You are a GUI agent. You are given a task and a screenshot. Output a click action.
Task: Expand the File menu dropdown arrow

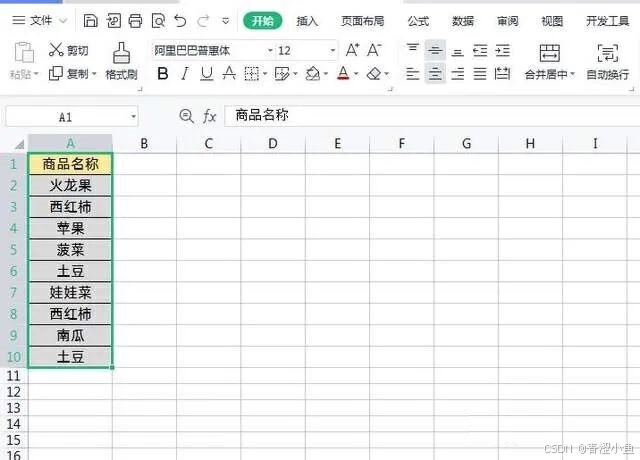[63, 20]
